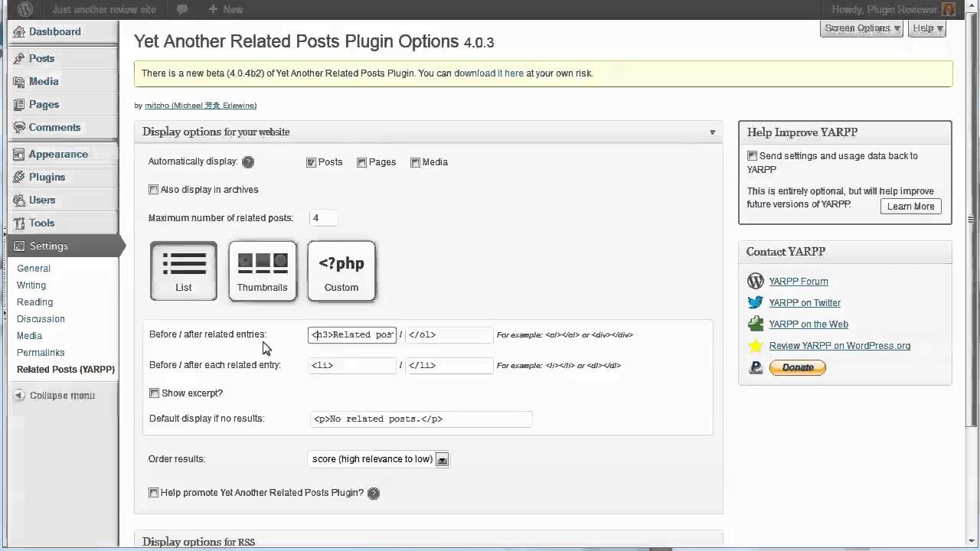This screenshot has width=980, height=551.
Task: Check Send settings and usage data
Action: pos(752,156)
